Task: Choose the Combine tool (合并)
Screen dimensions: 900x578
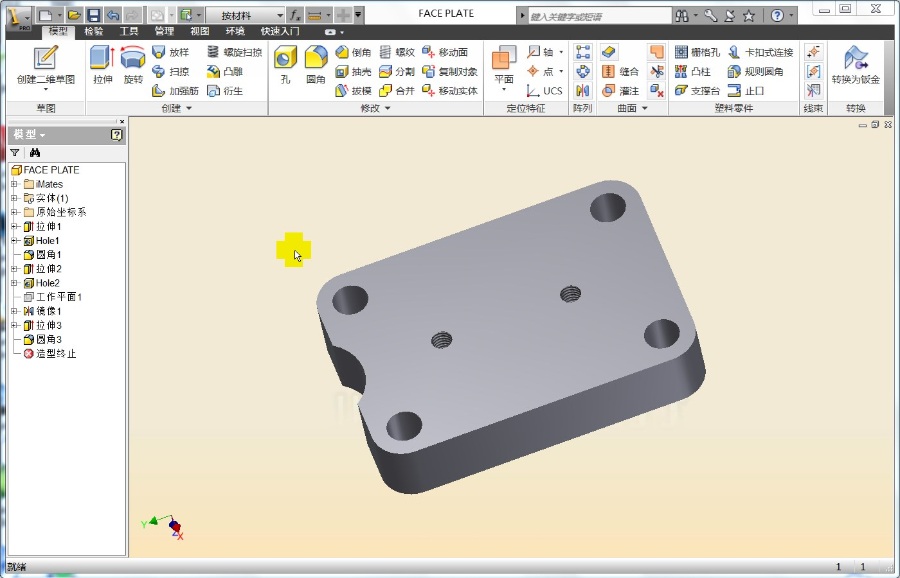Action: [397, 91]
